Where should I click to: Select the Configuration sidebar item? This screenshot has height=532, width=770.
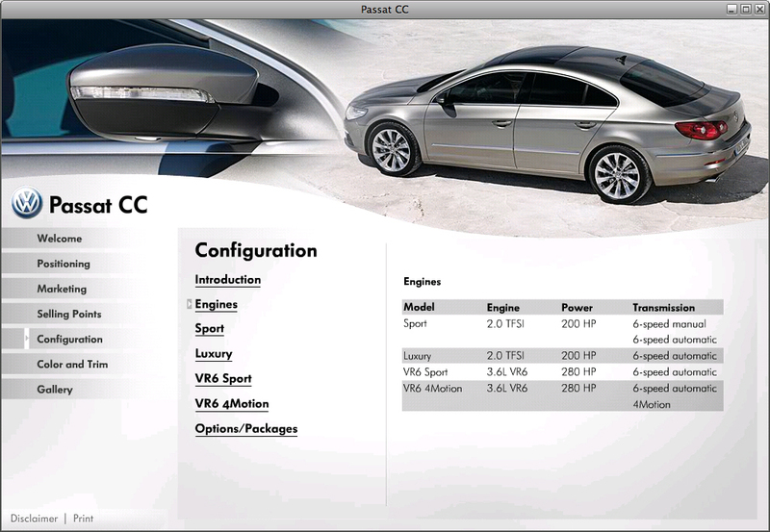tap(69, 340)
